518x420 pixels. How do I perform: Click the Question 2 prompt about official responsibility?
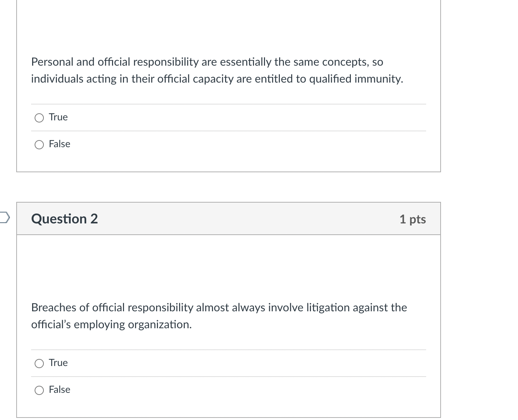coord(218,316)
